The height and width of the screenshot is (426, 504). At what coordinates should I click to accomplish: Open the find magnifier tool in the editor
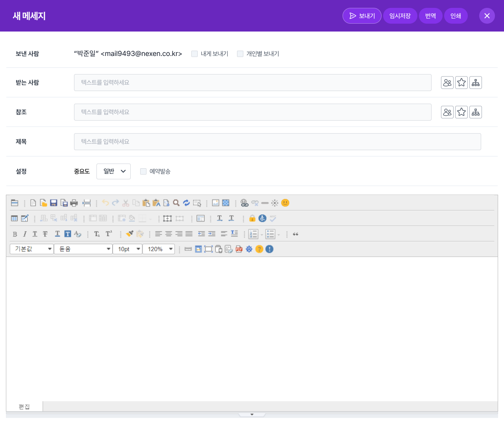(176, 203)
